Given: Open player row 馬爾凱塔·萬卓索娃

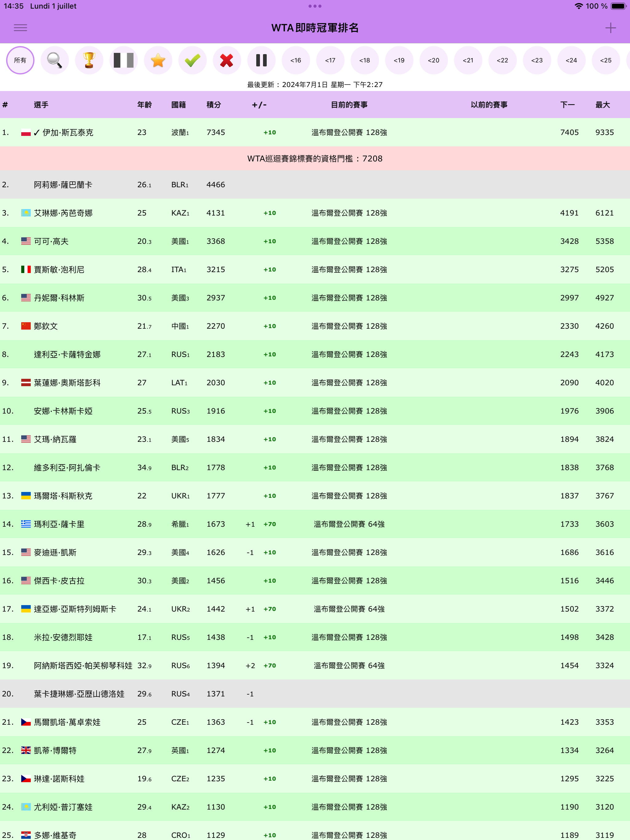Looking at the screenshot, I should pyautogui.click(x=315, y=722).
